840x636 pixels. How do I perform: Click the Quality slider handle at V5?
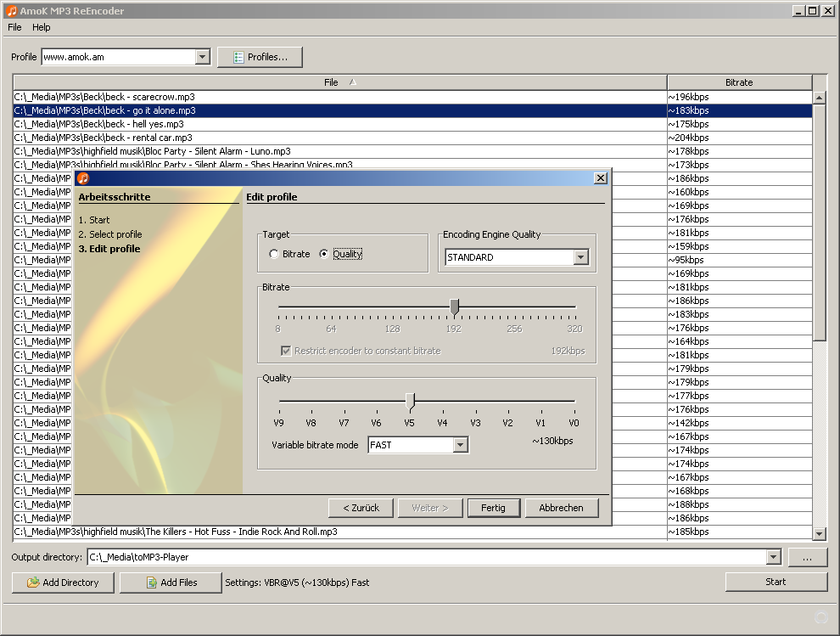click(x=410, y=401)
